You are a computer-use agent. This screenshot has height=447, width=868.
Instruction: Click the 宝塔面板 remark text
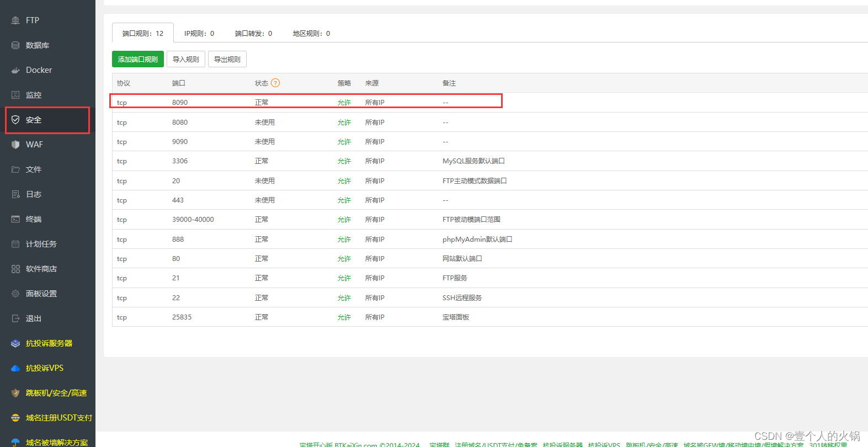456,317
